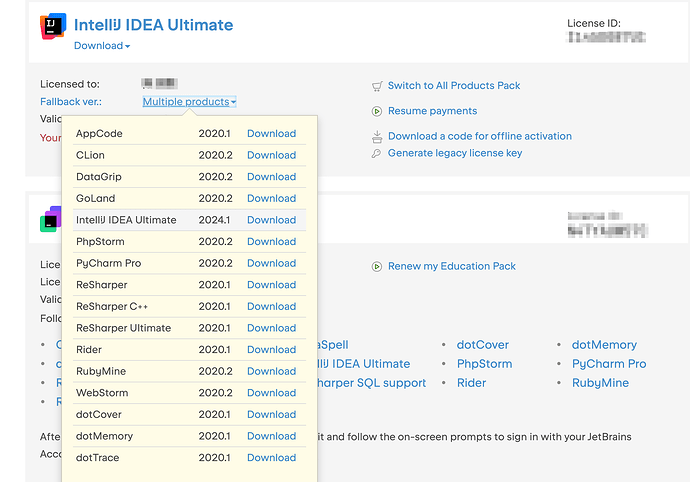This screenshot has width=690, height=482.
Task: Click the Fallback ver. link
Action: pos(71,102)
